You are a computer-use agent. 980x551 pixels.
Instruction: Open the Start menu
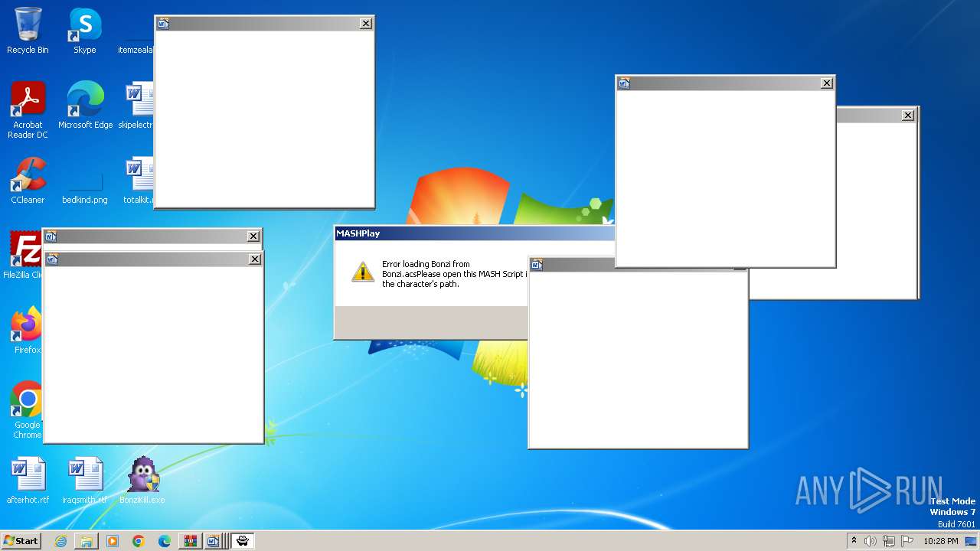click(x=21, y=540)
